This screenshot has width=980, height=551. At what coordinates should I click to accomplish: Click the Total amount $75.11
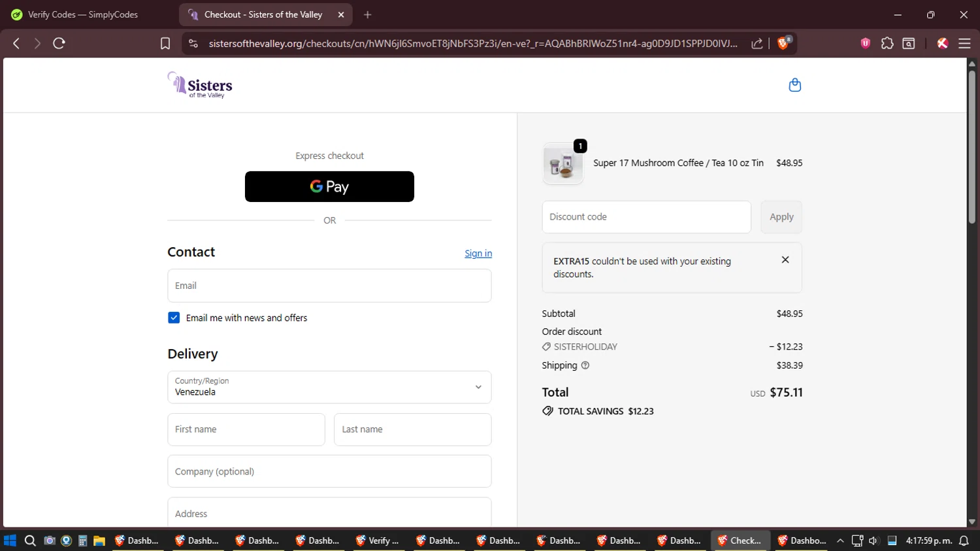tap(786, 393)
